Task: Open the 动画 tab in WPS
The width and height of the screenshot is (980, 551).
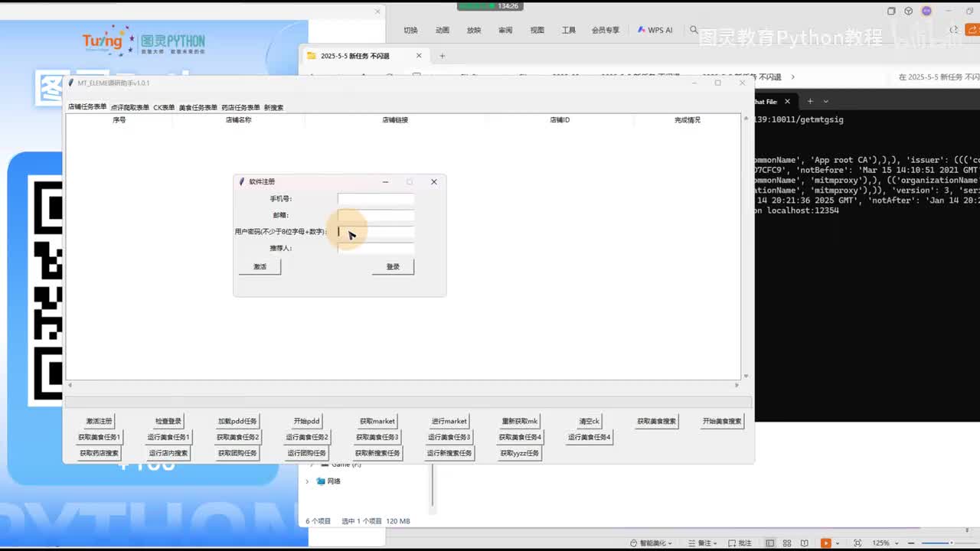Action: (x=442, y=31)
